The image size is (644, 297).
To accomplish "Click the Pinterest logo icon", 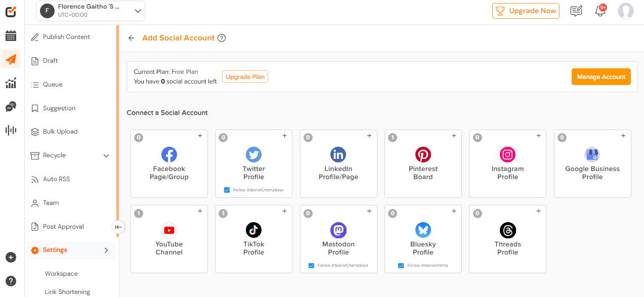I will pos(423,154).
